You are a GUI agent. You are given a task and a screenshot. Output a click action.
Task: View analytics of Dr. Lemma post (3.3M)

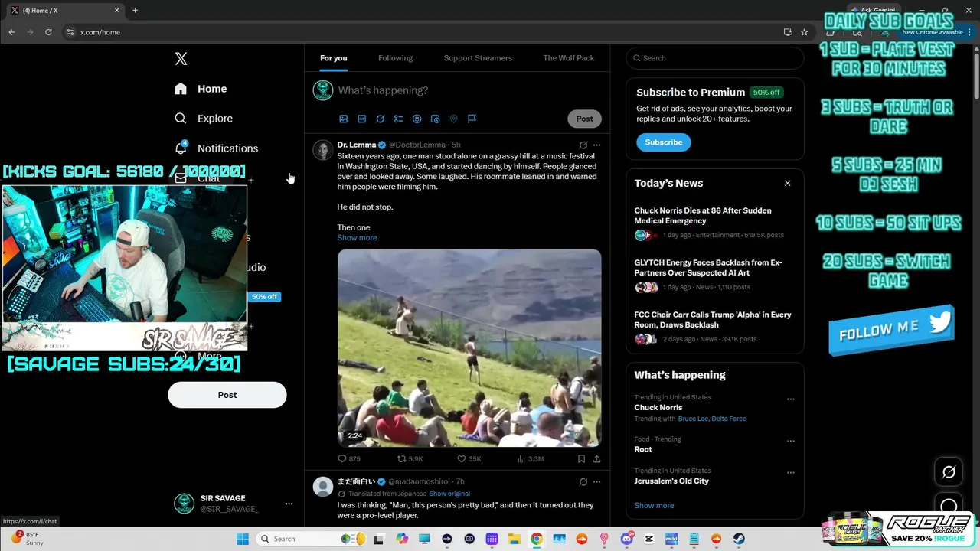(531, 459)
